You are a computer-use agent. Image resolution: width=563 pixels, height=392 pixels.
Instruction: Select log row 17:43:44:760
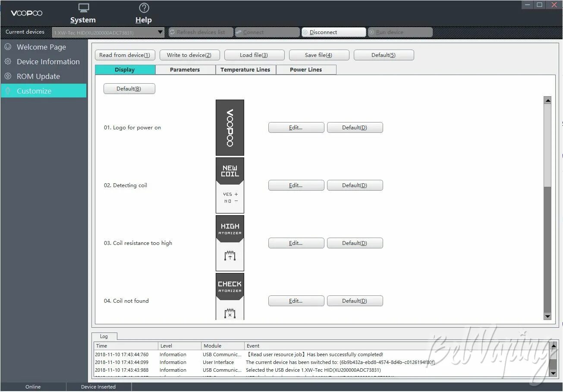[321, 354]
